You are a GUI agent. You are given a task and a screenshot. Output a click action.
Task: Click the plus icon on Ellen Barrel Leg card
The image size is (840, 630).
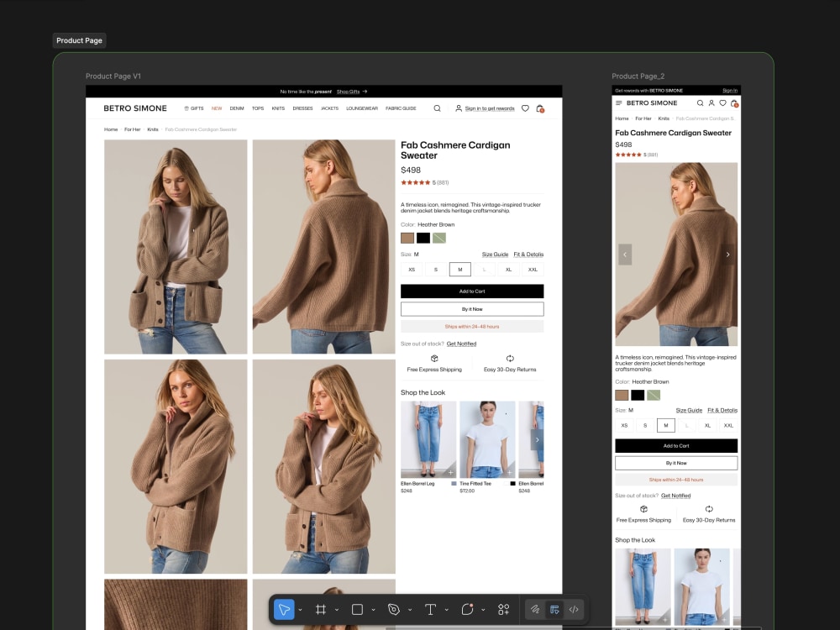(450, 472)
